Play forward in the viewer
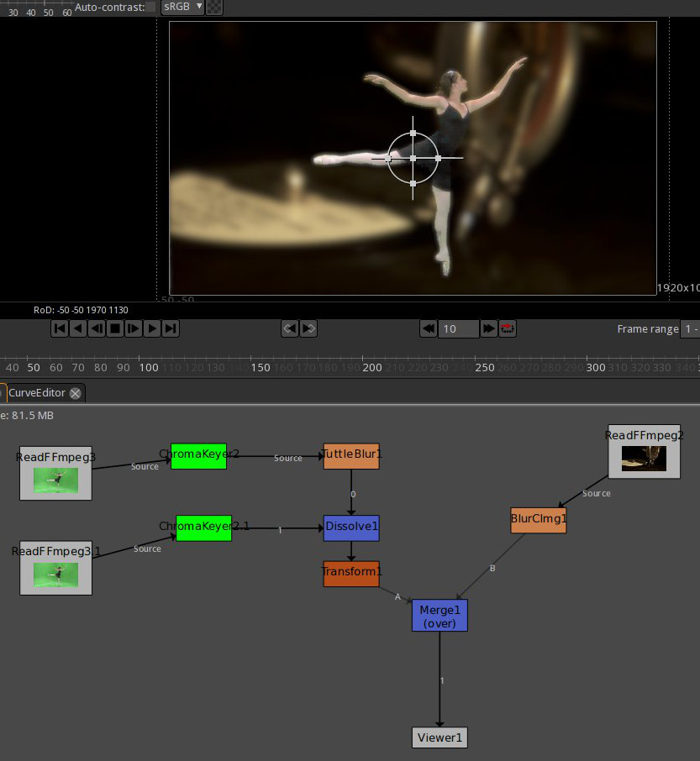The width and height of the screenshot is (700, 761). click(x=152, y=328)
